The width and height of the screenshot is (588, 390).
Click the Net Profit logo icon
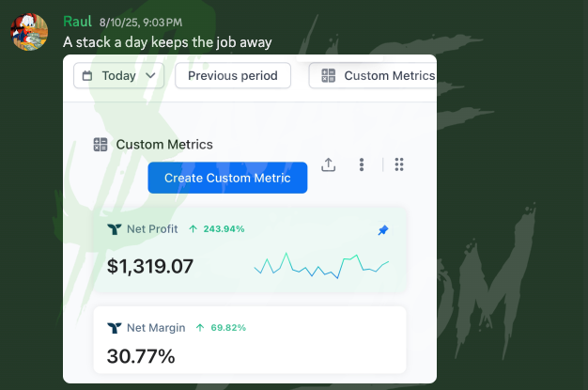click(x=114, y=228)
